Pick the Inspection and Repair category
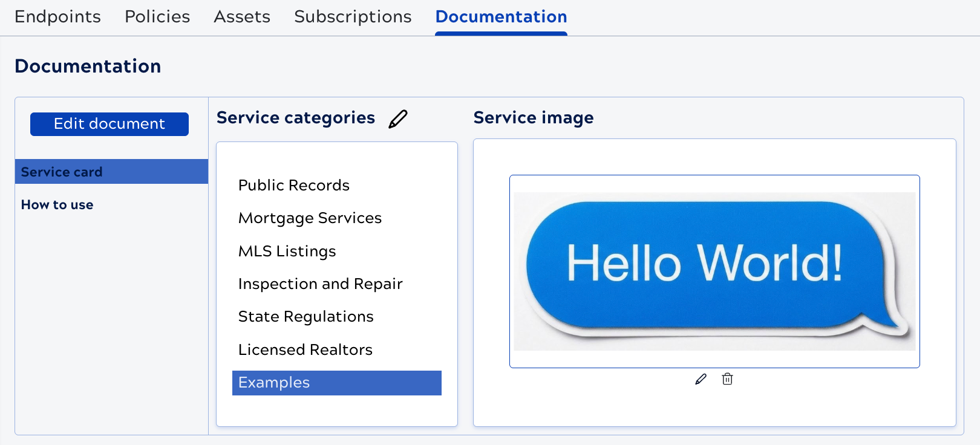980x445 pixels. (321, 284)
